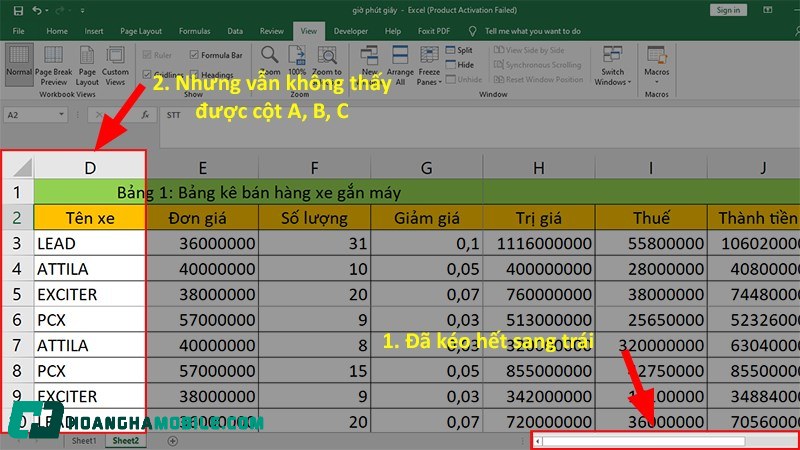Screen dimensions: 800x450
Task: Click Unhide window
Action: pyautogui.click(x=464, y=80)
